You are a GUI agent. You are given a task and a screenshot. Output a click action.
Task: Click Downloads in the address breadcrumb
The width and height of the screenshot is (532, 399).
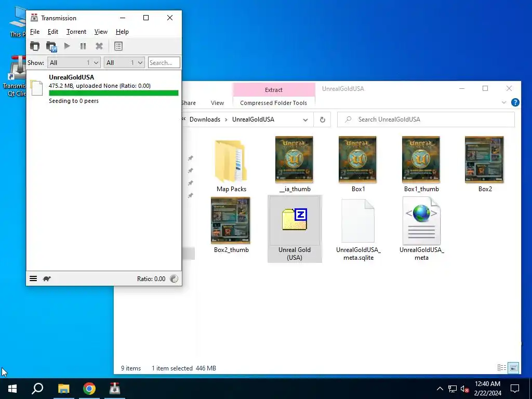pos(205,119)
